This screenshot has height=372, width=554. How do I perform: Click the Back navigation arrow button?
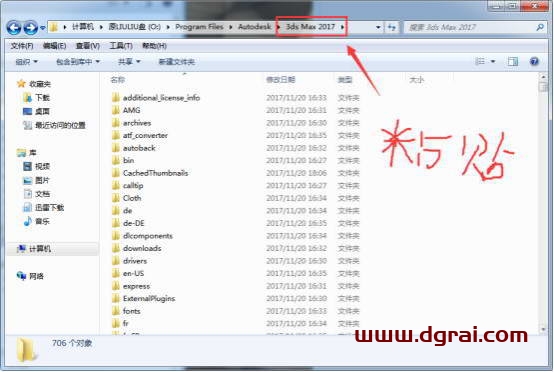[14, 27]
